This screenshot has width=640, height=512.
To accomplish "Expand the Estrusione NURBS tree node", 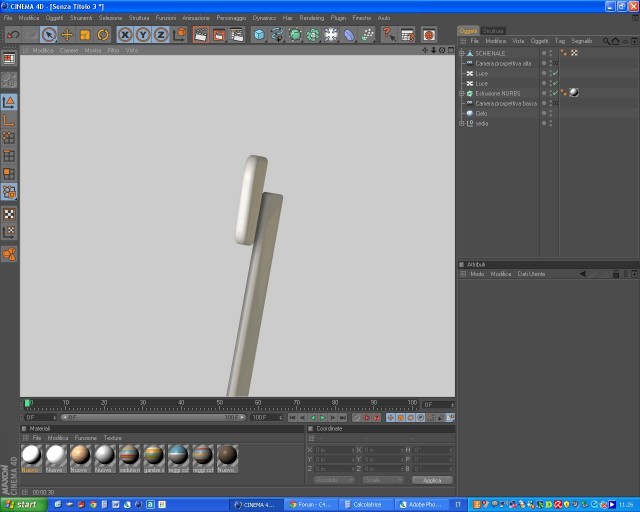I will pyautogui.click(x=462, y=93).
